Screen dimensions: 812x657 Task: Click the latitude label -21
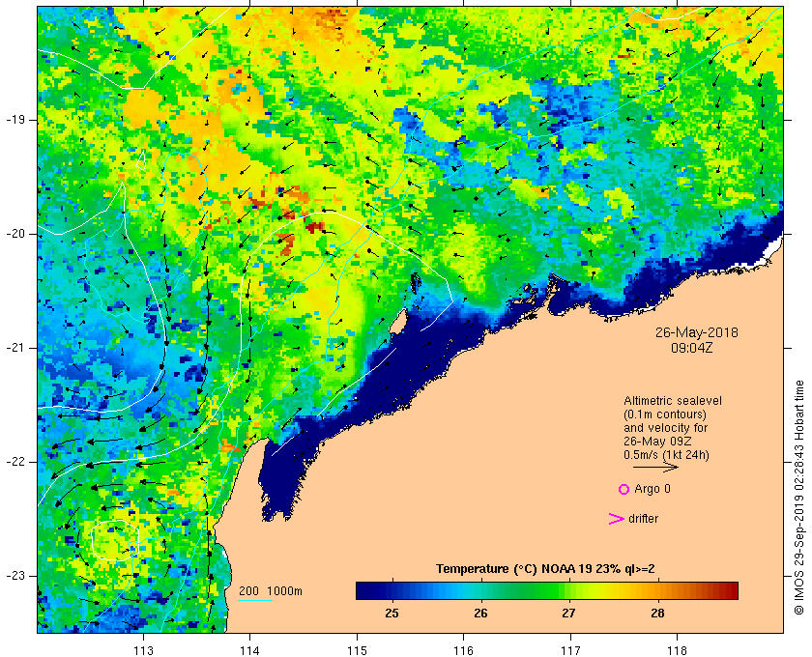[x=15, y=348]
